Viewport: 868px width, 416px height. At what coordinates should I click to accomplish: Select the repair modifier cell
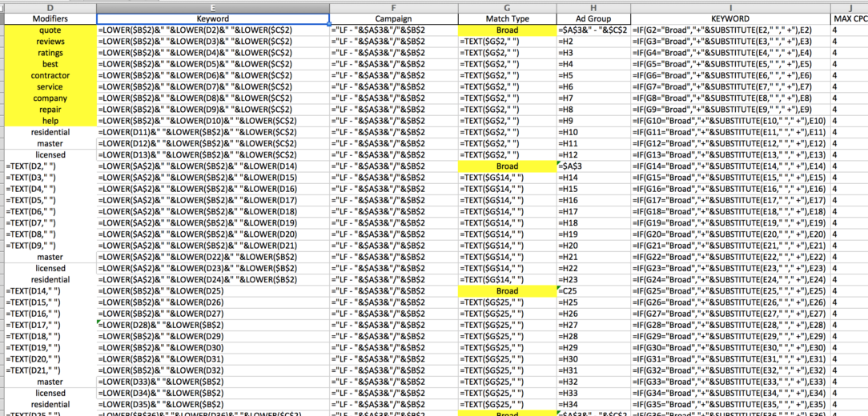pyautogui.click(x=50, y=110)
